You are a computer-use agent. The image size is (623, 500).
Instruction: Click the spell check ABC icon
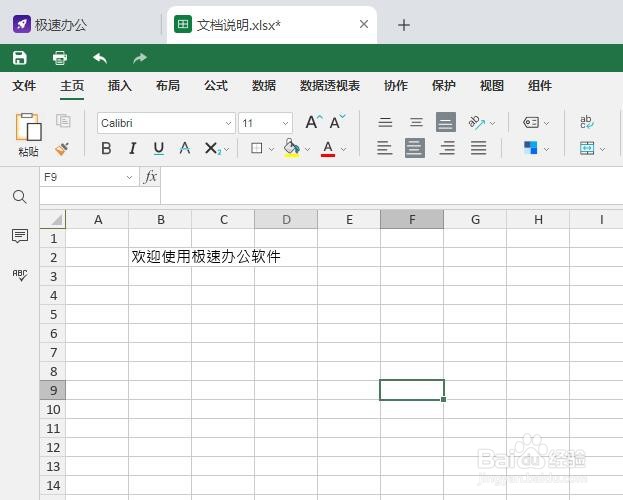pos(19,275)
